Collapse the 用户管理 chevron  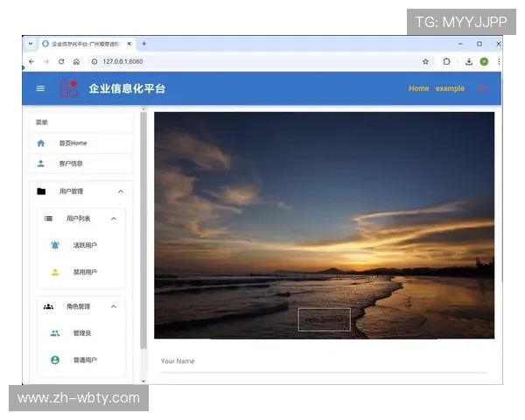pos(121,192)
